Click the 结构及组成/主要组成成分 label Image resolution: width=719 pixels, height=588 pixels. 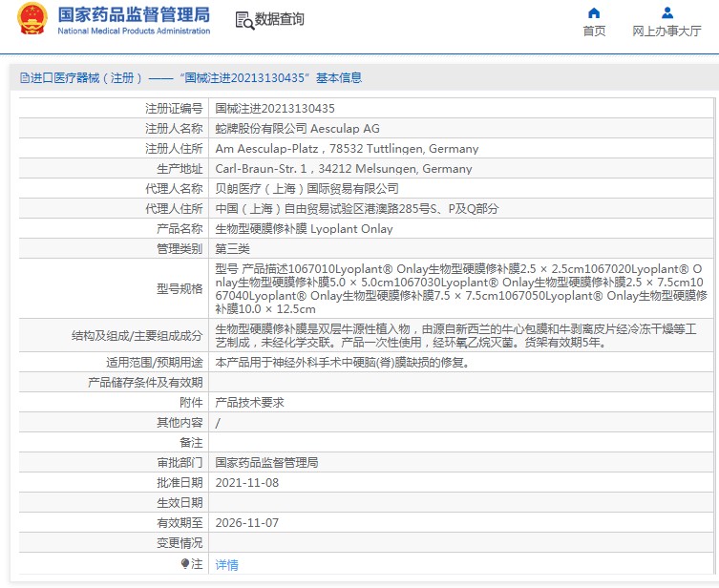(137, 336)
